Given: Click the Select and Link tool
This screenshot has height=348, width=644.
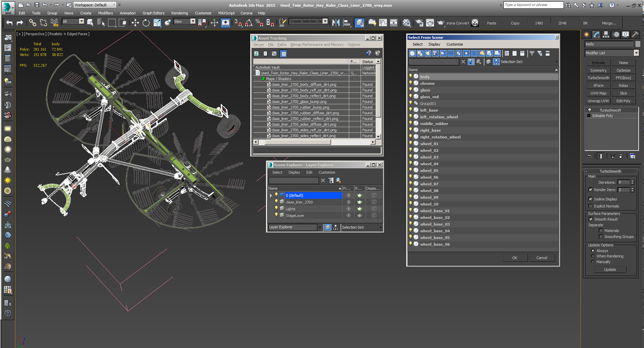Looking at the screenshot, I should (33, 23).
